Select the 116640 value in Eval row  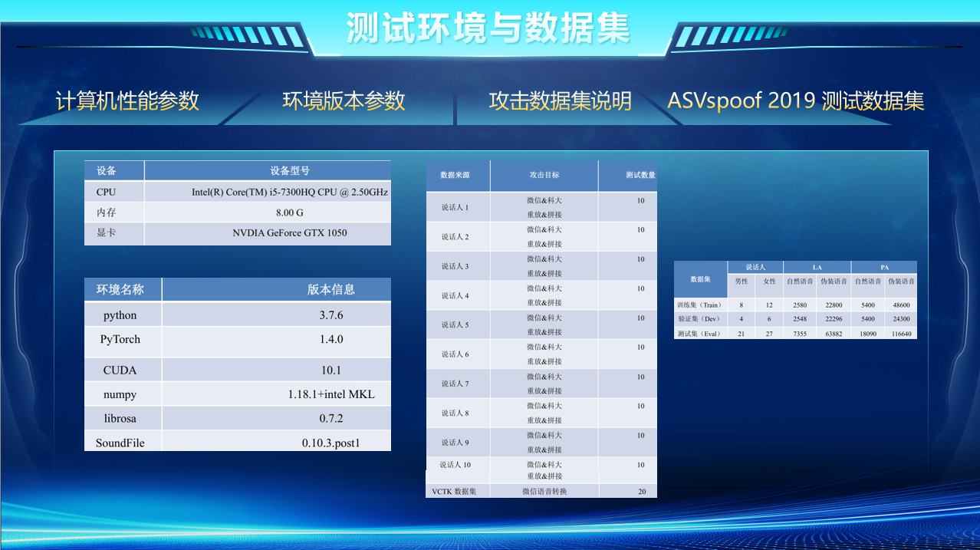[x=900, y=334]
